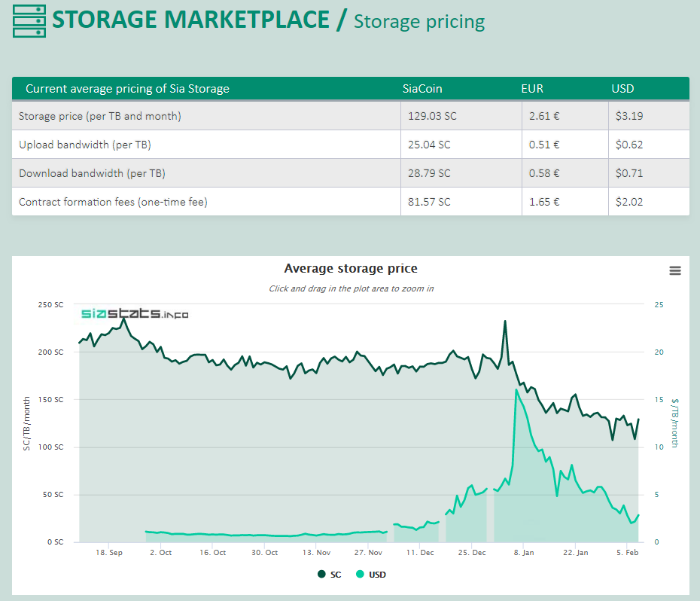This screenshot has width=700, height=601.
Task: Click the Storage pricing subtitle
Action: pos(419,22)
